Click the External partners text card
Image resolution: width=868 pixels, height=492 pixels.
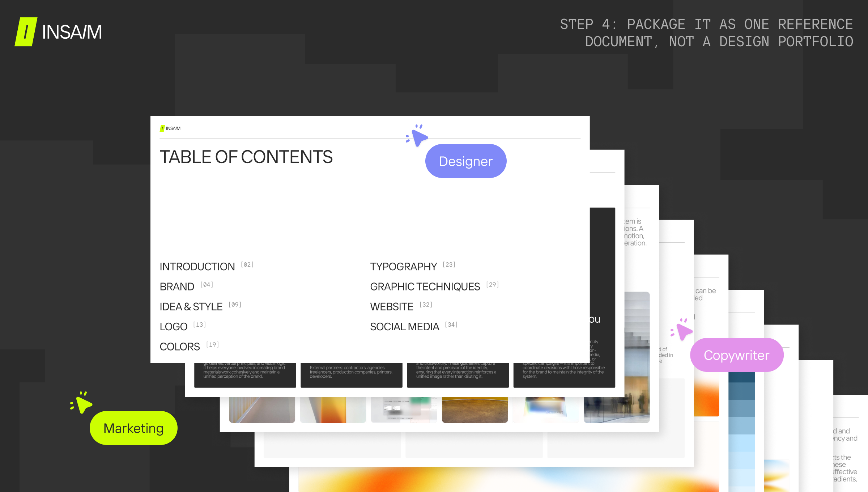coord(352,375)
